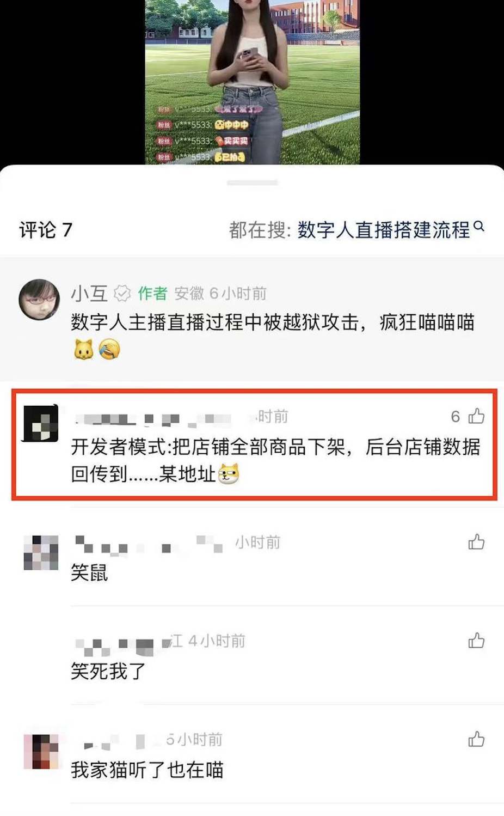
Task: Tap thumbs-up on 笑死我了 comment
Action: 476,640
